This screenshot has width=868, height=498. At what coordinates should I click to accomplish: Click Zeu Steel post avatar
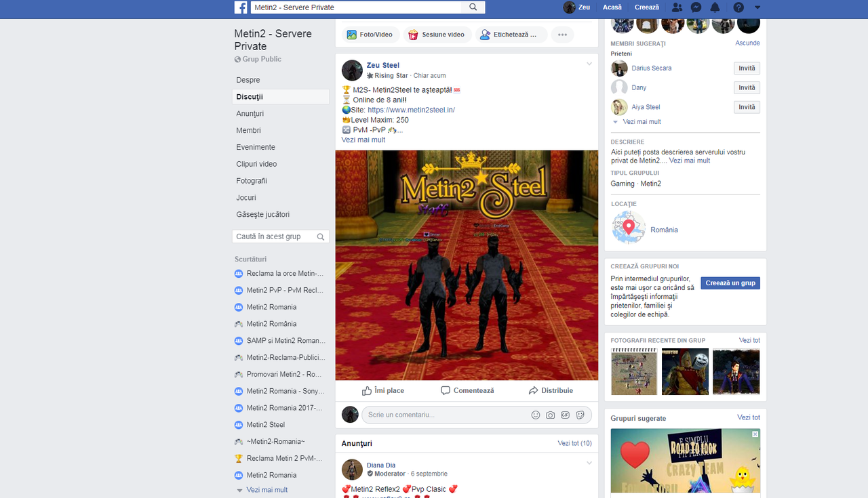pyautogui.click(x=352, y=70)
